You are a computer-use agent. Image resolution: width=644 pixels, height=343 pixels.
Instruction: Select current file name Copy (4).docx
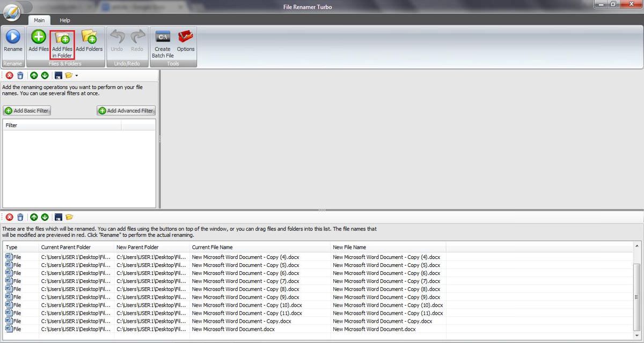(x=245, y=257)
